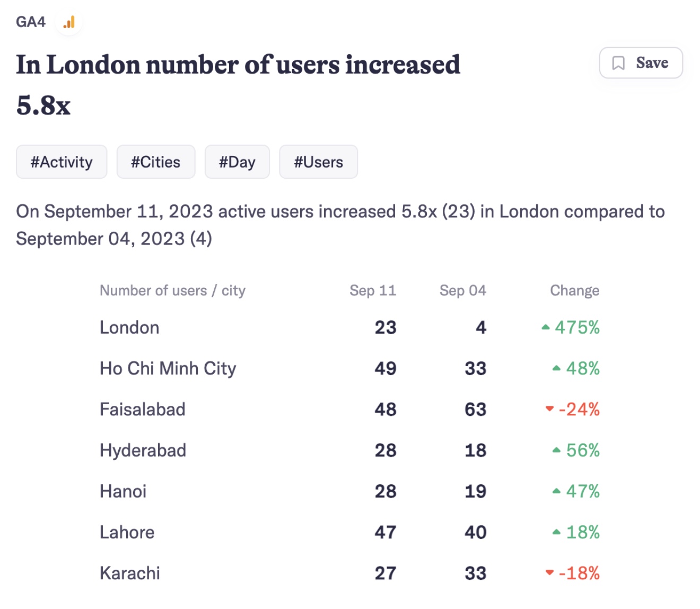
Task: Click the green up arrow beside 56%
Action: 556,450
